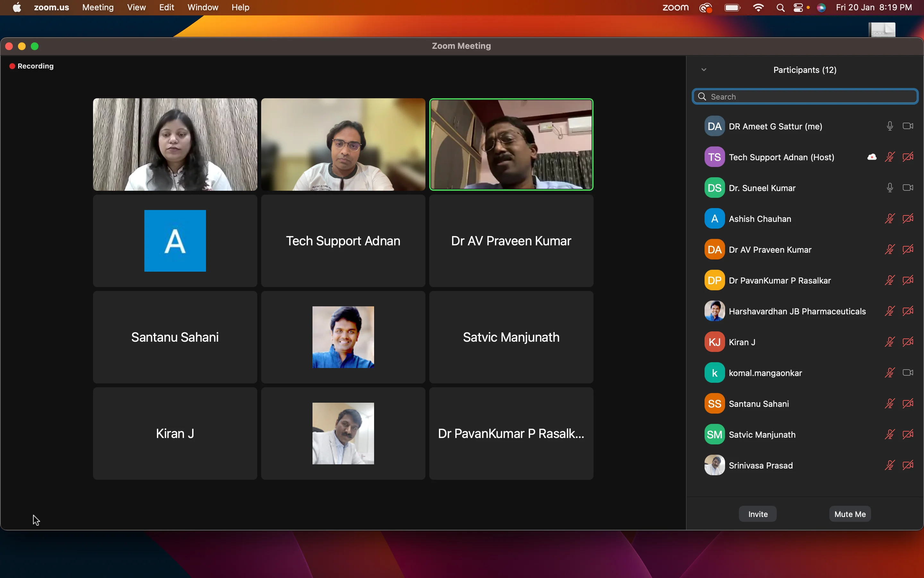This screenshot has height=578, width=924.
Task: Open the Meeting menu
Action: tap(98, 7)
